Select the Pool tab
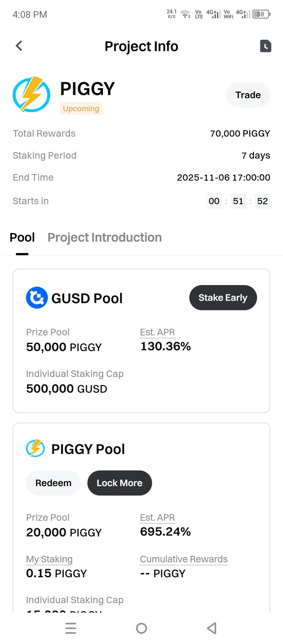This screenshot has width=283, height=644. (x=22, y=238)
